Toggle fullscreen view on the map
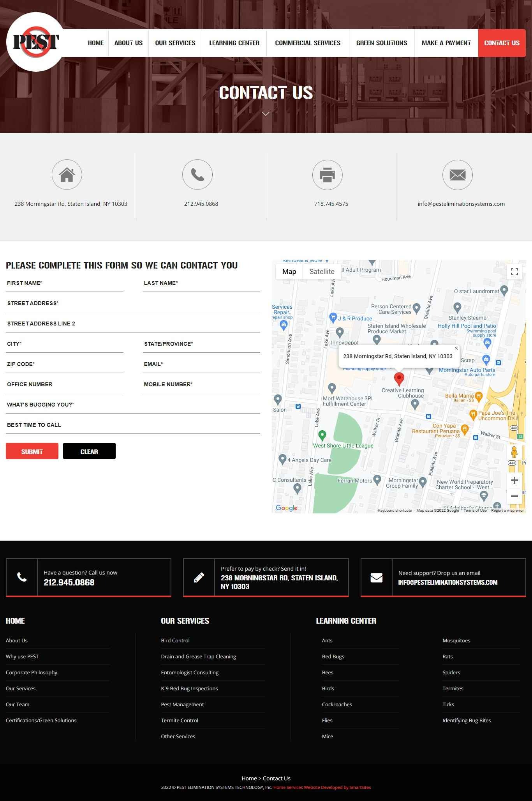 pyautogui.click(x=514, y=272)
